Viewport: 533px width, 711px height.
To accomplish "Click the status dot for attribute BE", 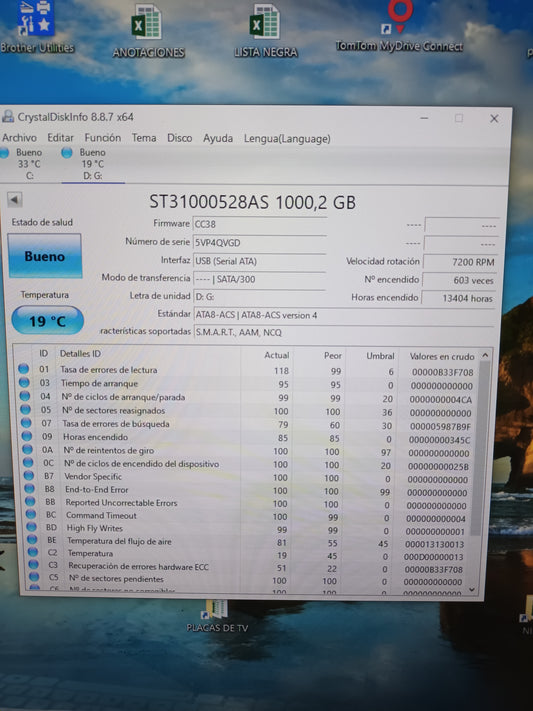I will coord(32,540).
